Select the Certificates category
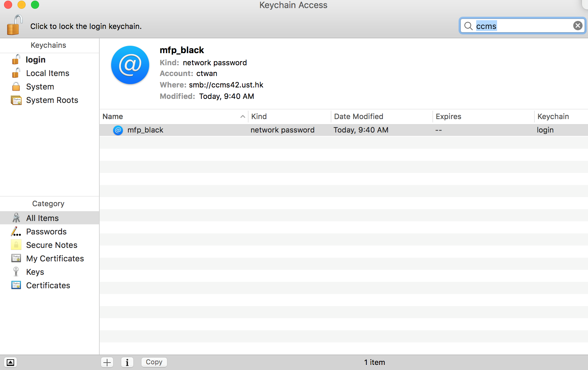 click(48, 286)
